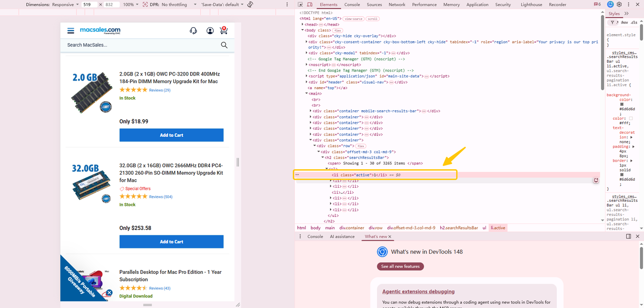Click the 2.0 GB memory product thumbnail
The image size is (644, 308).
pyautogui.click(x=92, y=92)
